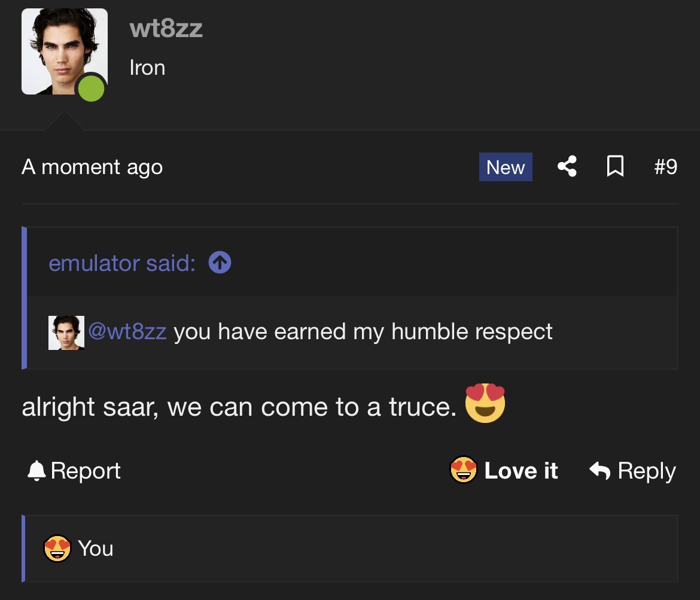Bookmark this post with the bookmark icon
The image size is (700, 600).
tap(615, 166)
